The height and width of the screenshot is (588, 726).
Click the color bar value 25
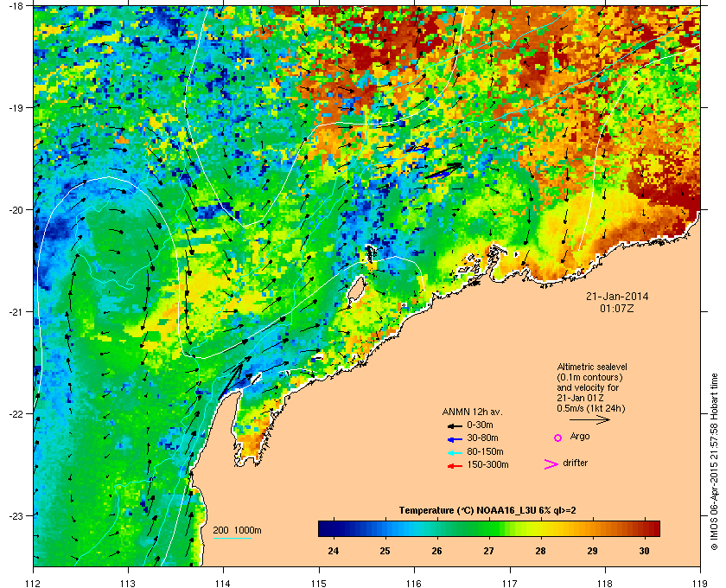(385, 551)
